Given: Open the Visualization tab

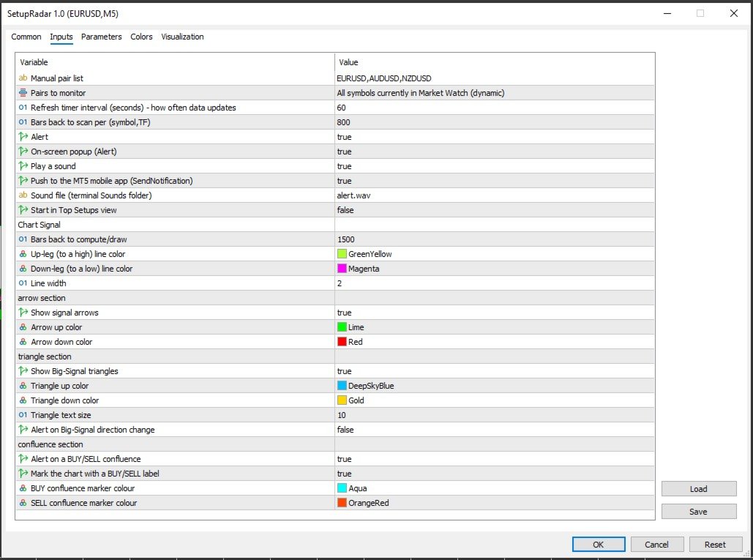Looking at the screenshot, I should (x=182, y=37).
